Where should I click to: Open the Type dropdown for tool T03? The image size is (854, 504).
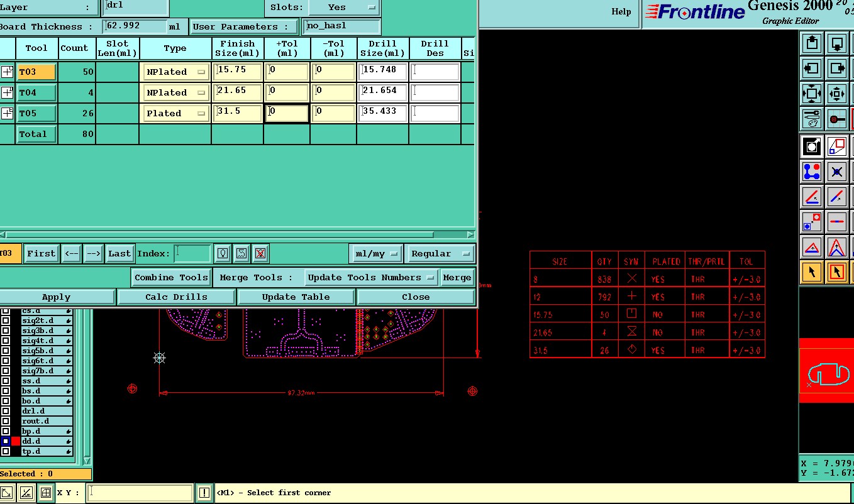coord(176,72)
